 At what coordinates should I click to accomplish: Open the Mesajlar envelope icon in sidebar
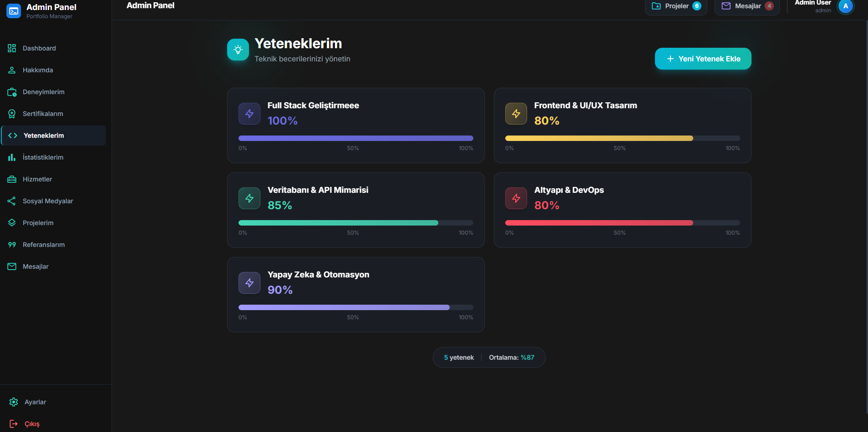(11, 266)
